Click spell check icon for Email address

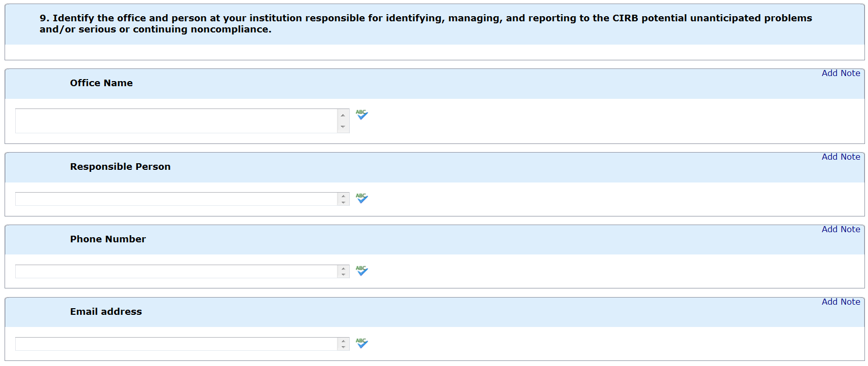pos(361,343)
